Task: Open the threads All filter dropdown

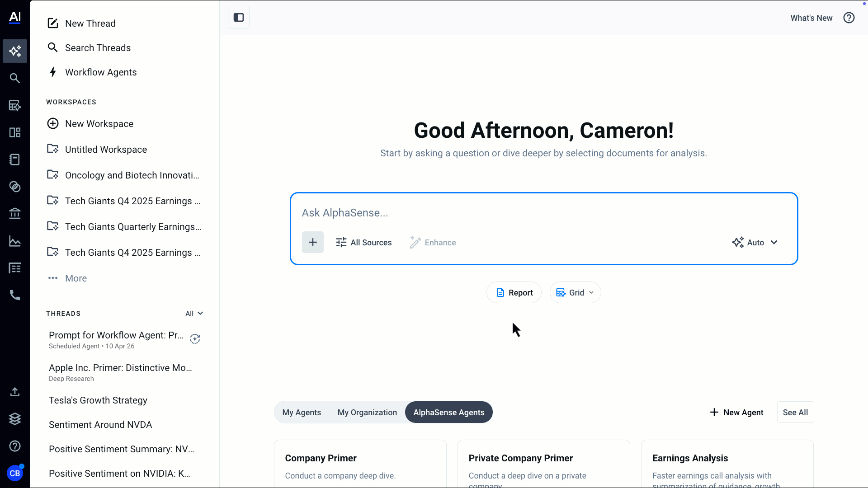Action: pos(194,314)
